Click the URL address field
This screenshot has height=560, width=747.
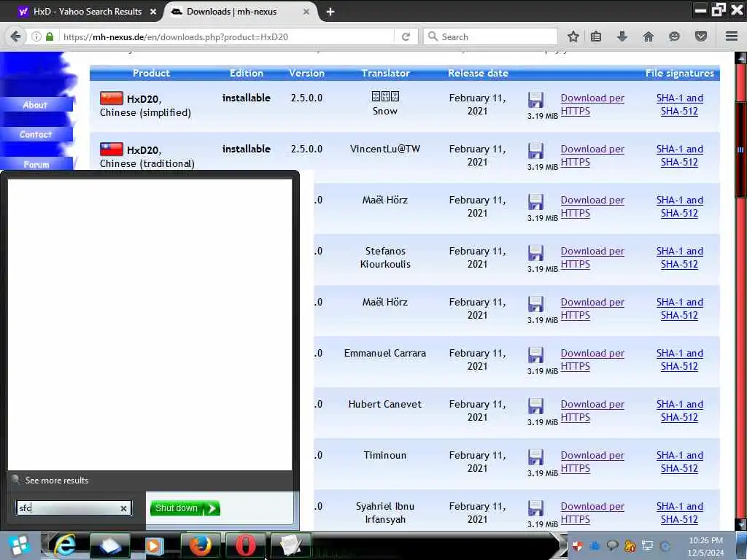tap(228, 36)
